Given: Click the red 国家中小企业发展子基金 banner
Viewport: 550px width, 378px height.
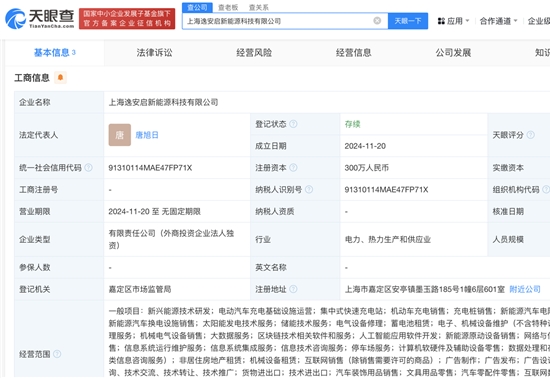Looking at the screenshot, I should (x=127, y=19).
